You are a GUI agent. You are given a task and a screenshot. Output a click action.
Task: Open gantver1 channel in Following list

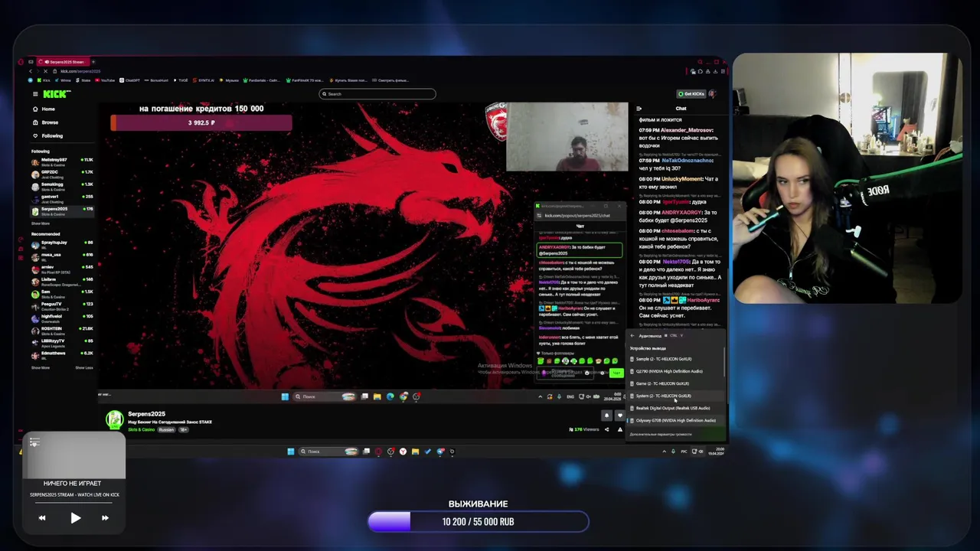(62, 197)
